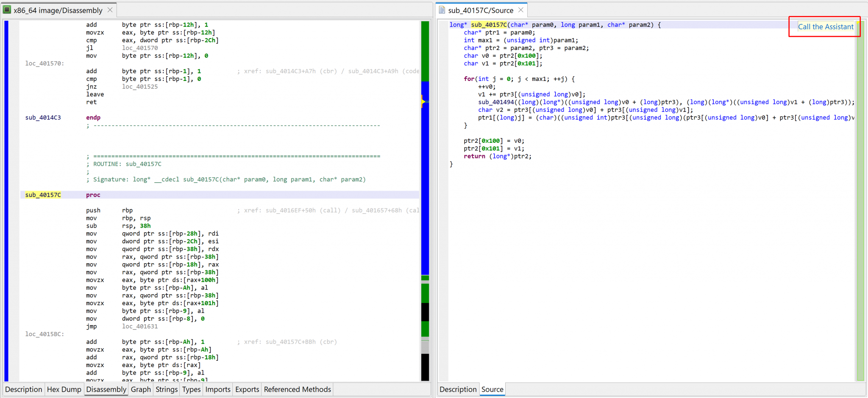Open the Types tab
The image size is (868, 398).
(x=191, y=389)
